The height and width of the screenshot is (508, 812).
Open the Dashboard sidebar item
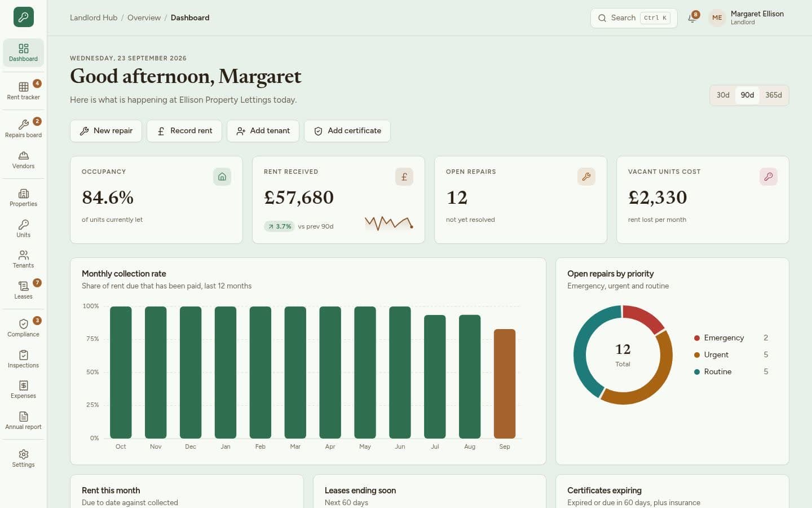pyautogui.click(x=23, y=52)
